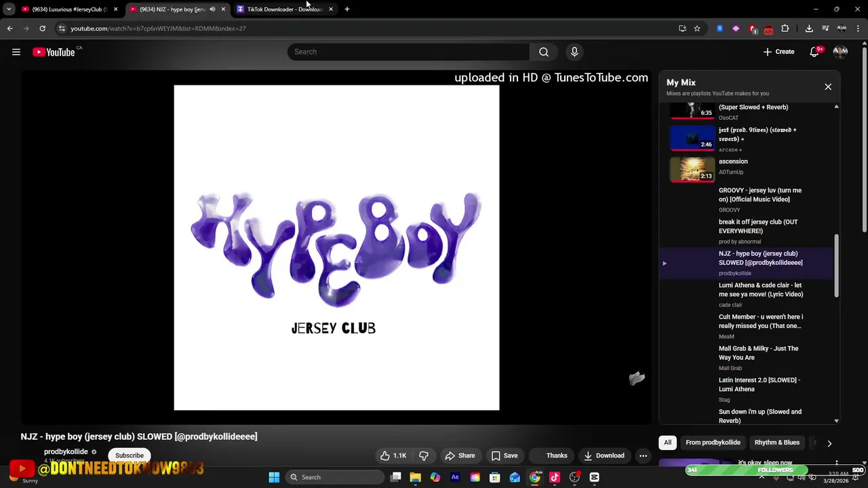
Task: Close the TikTok Downloader tab
Action: coord(331,9)
